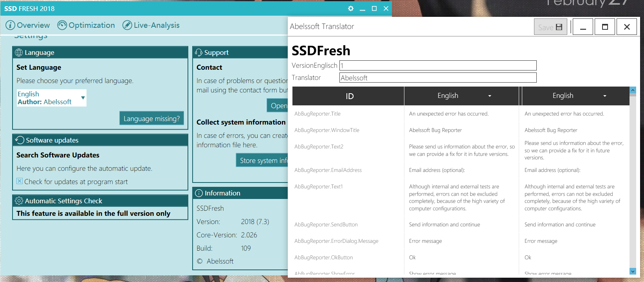
Task: Maximize the Abelssoft Translator window
Action: point(605,27)
